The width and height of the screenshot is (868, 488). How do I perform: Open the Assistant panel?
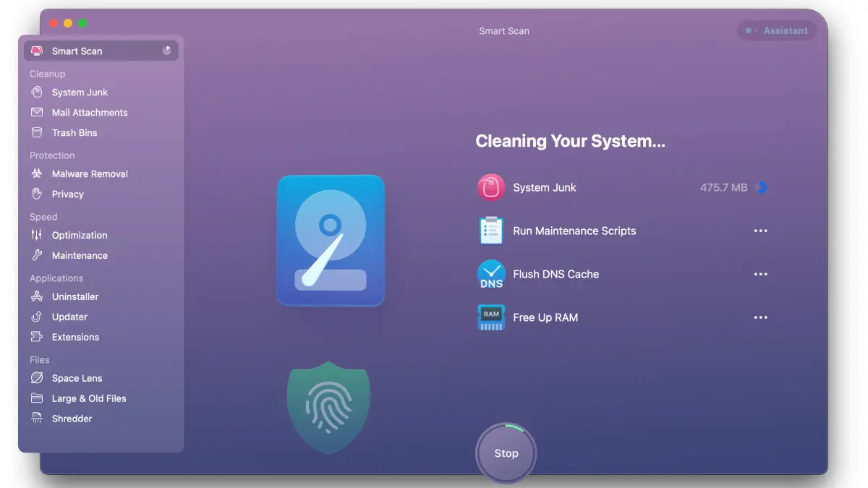(777, 30)
